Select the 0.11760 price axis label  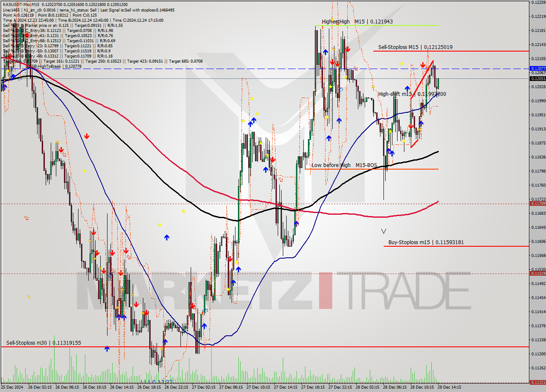[538, 185]
